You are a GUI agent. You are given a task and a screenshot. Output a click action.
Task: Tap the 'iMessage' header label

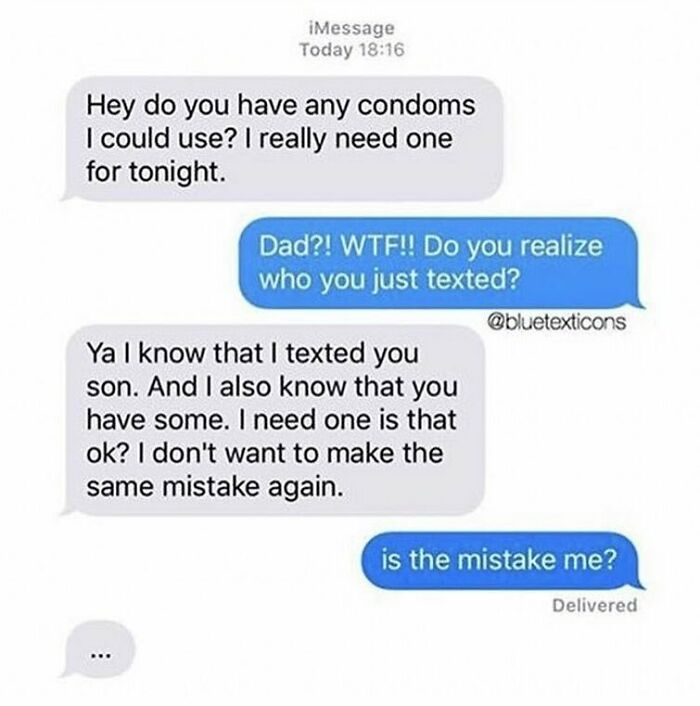click(x=352, y=28)
